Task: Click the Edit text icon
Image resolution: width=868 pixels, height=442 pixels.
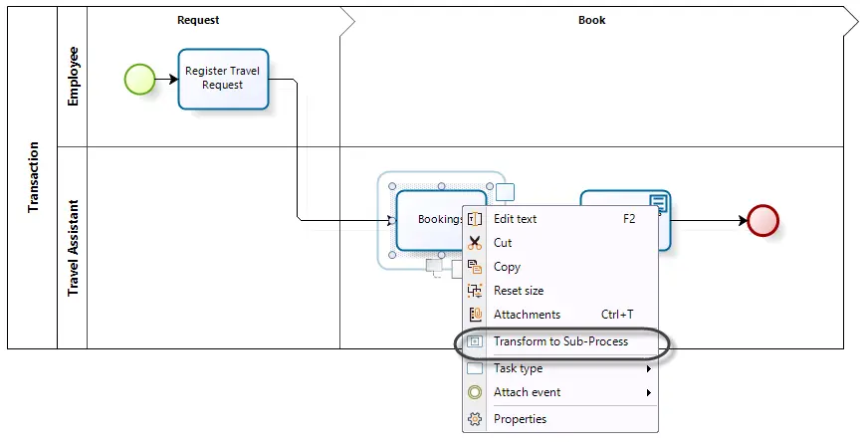Action: 475,219
